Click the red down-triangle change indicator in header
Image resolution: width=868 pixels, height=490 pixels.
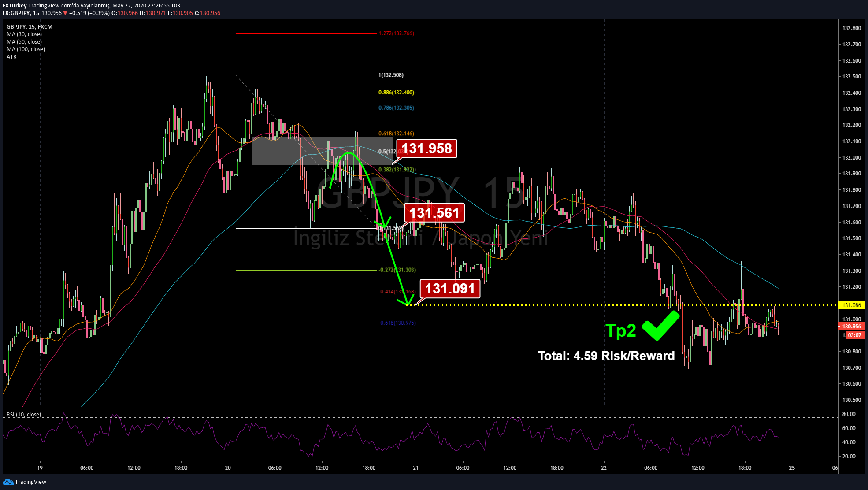pos(65,13)
